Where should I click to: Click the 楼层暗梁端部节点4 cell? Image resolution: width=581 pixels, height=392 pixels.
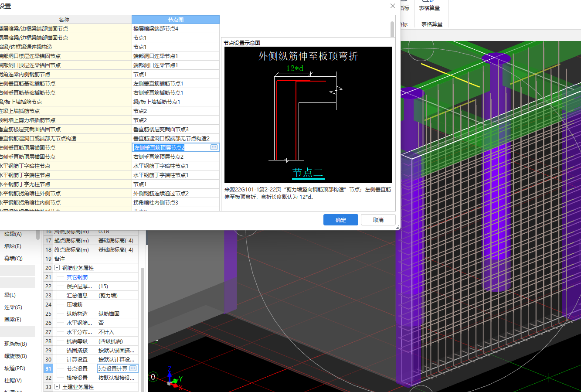click(176, 28)
